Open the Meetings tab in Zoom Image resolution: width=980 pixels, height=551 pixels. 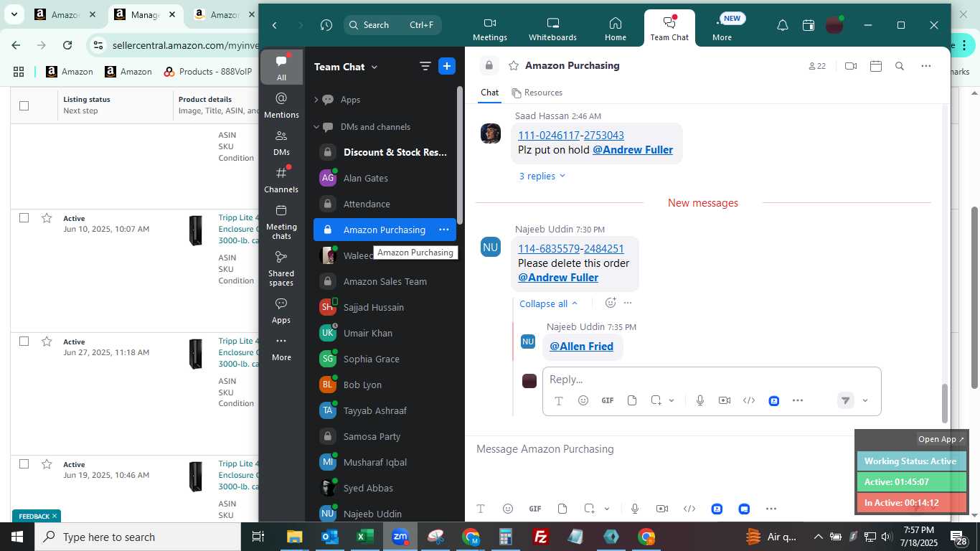pyautogui.click(x=490, y=29)
